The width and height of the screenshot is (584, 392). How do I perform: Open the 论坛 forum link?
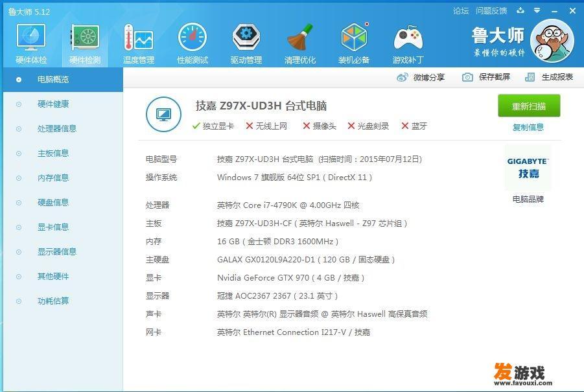461,11
